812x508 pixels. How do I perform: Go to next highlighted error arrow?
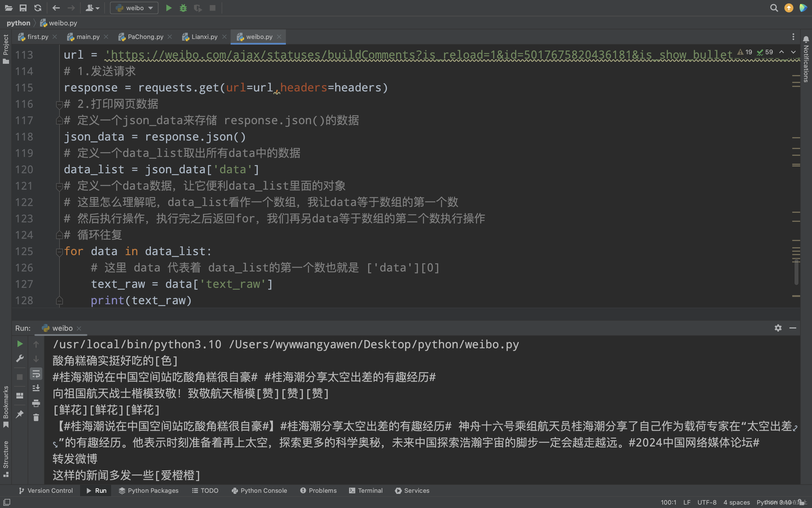point(793,52)
